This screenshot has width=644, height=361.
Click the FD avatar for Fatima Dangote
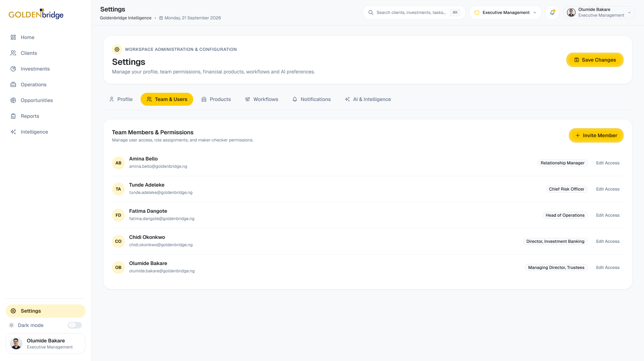coord(118,215)
